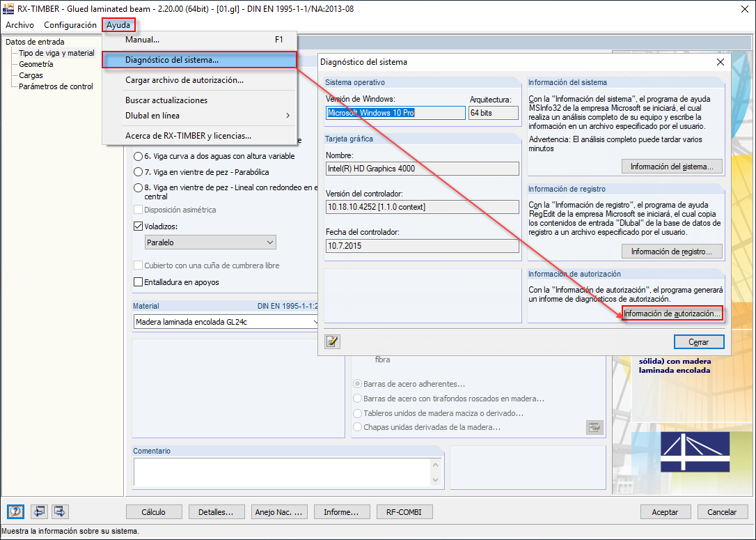Select Datos de entrada tree root
Image resolution: width=756 pixels, height=540 pixels.
click(35, 42)
